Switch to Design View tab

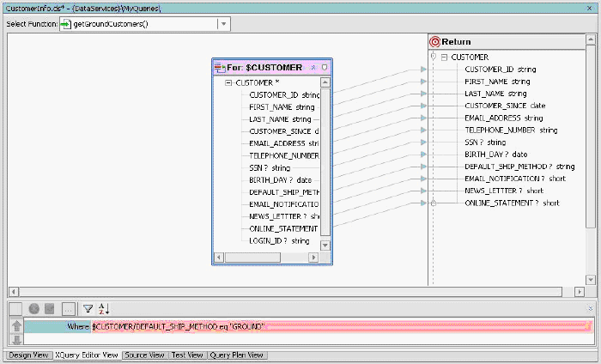tap(28, 355)
